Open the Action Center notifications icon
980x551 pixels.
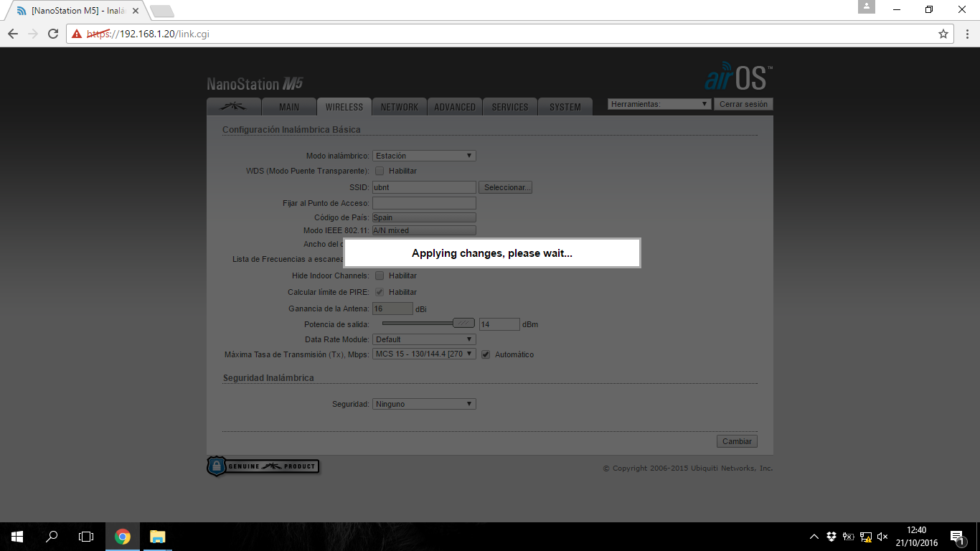956,537
